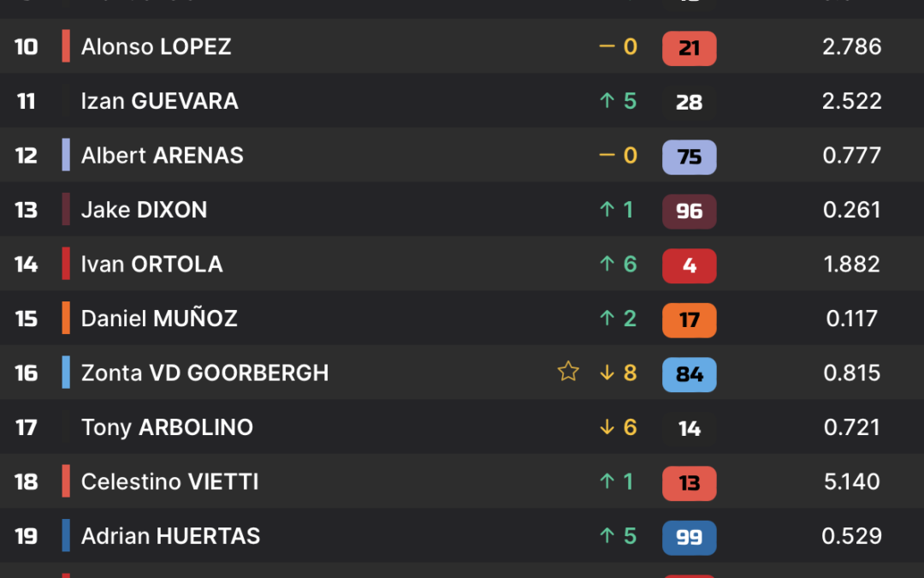This screenshot has width=924, height=578.
Task: Select the Ivan ORTOLA row name
Action: (152, 265)
